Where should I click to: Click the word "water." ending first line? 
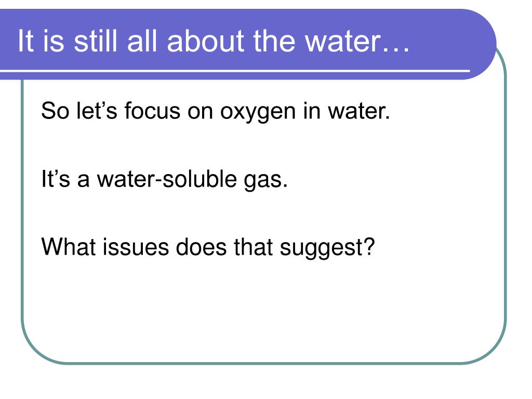tap(358, 111)
